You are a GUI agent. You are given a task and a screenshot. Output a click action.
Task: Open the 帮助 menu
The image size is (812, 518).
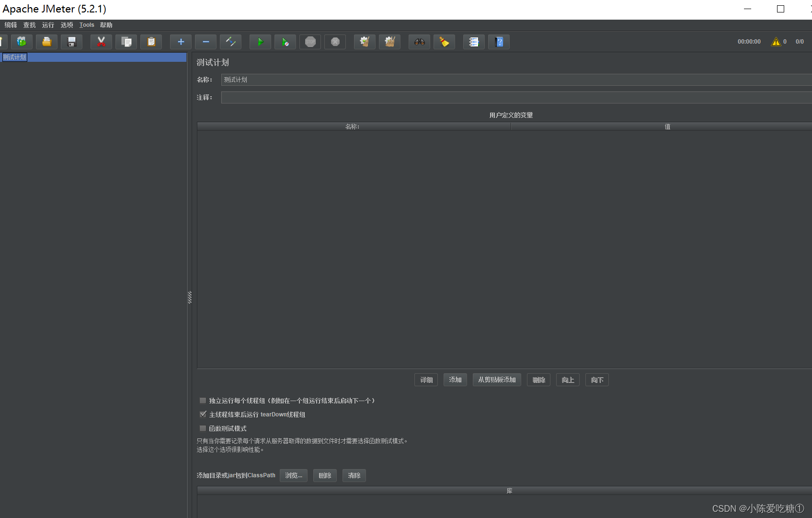coord(106,25)
